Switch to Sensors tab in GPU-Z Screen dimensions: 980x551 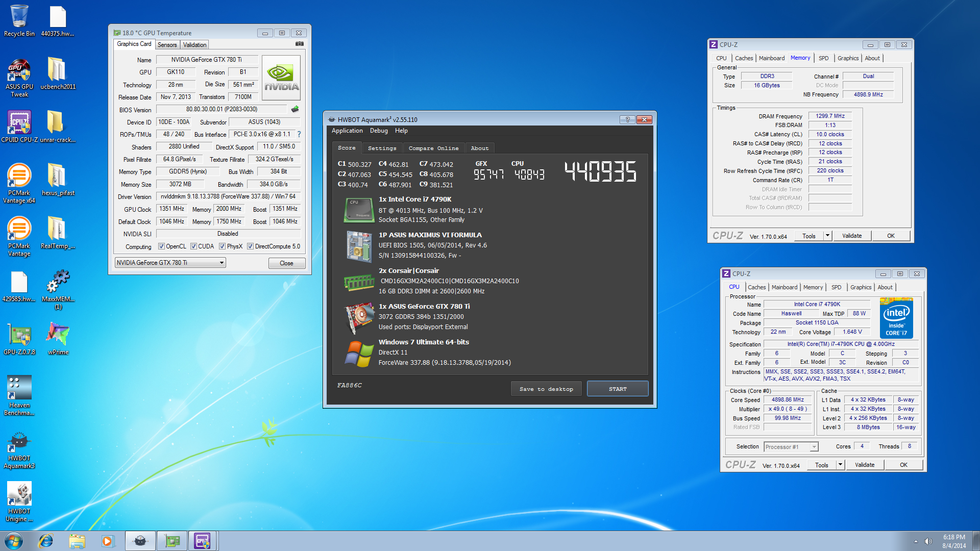point(167,45)
